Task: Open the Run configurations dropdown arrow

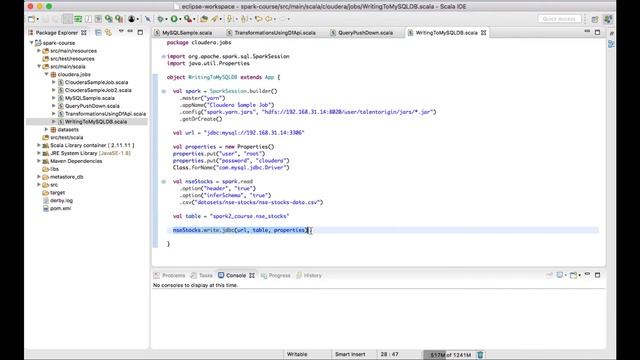Action: coord(180,19)
